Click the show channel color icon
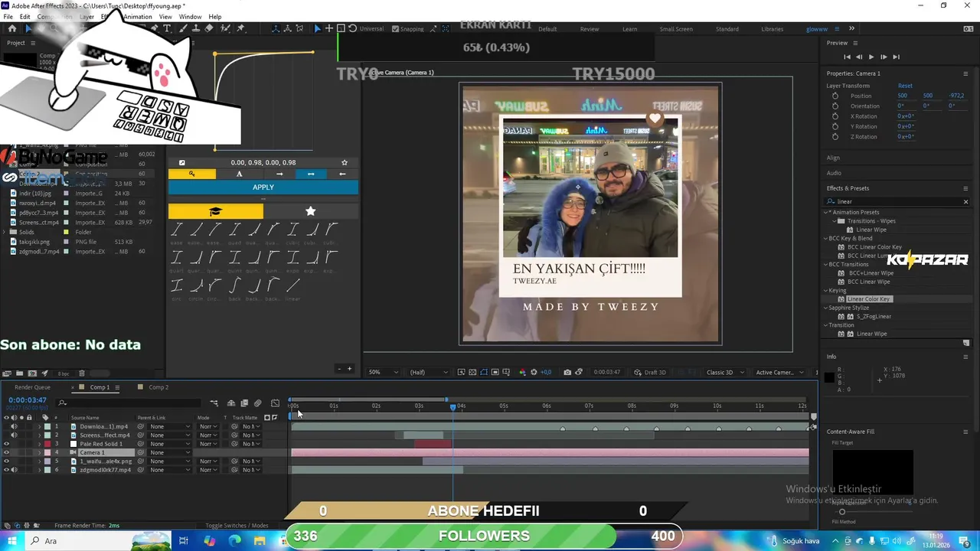980x551 pixels. pyautogui.click(x=522, y=372)
